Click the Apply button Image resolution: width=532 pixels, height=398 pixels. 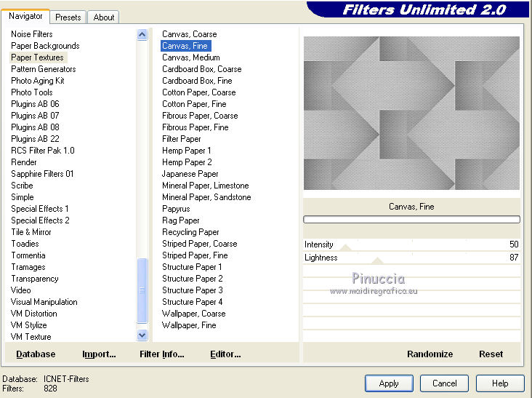389,383
